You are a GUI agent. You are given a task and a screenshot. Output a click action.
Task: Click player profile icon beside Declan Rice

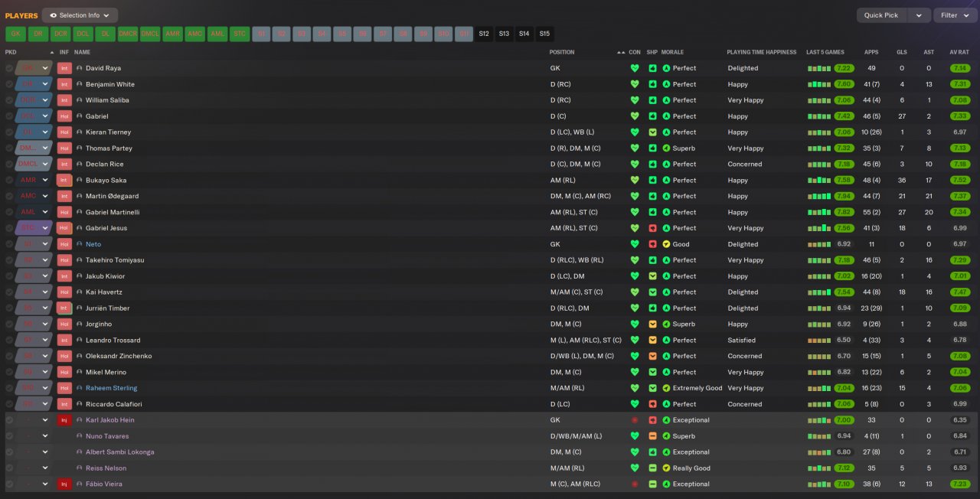(x=80, y=165)
